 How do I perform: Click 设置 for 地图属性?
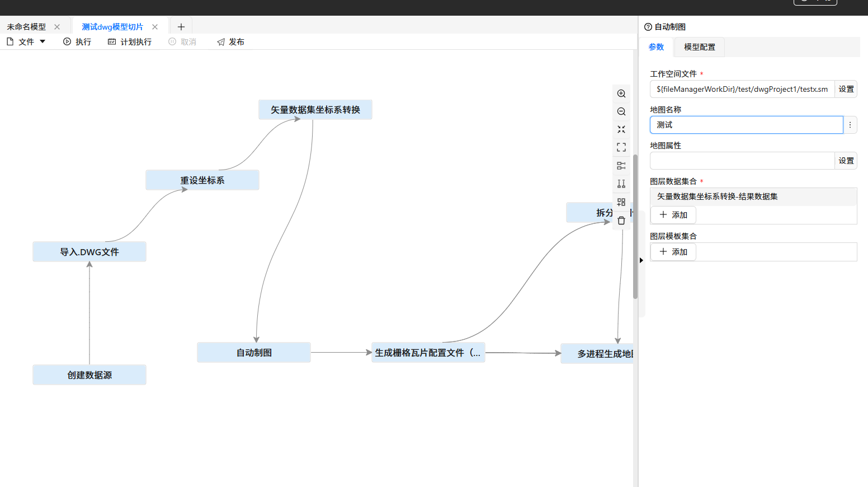846,161
